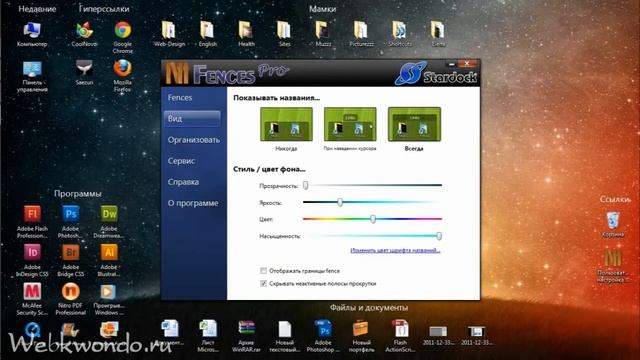Click the Цвет hue slider handle

coord(373,219)
